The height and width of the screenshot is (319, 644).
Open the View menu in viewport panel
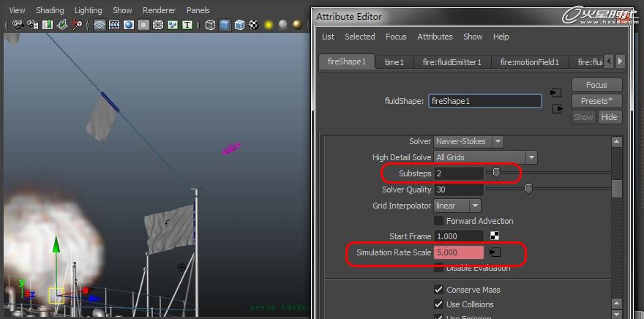pos(17,10)
